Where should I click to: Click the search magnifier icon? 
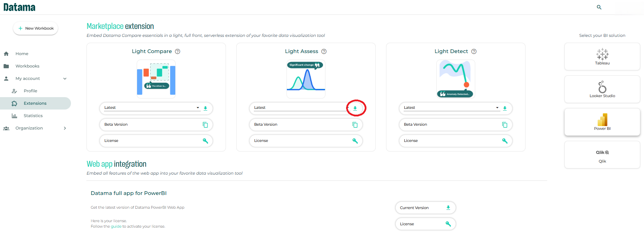[599, 7]
